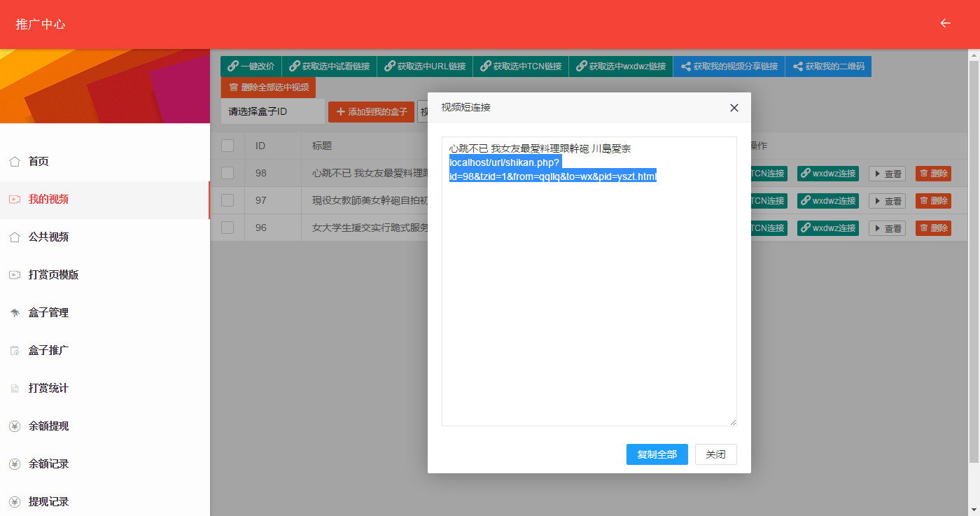Click the yen icon beside 提现记录
The height and width of the screenshot is (516, 980).
[x=15, y=502]
